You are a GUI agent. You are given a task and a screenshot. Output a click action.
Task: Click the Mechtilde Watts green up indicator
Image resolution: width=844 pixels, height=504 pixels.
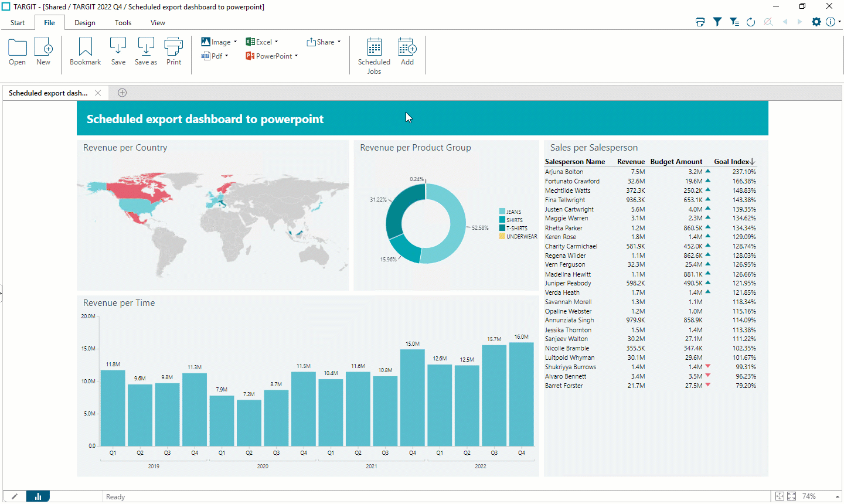708,190
